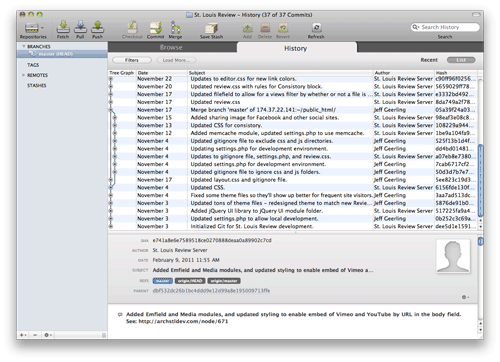Sort by the Author column header
Screen dimensions: 500x362
pos(403,73)
